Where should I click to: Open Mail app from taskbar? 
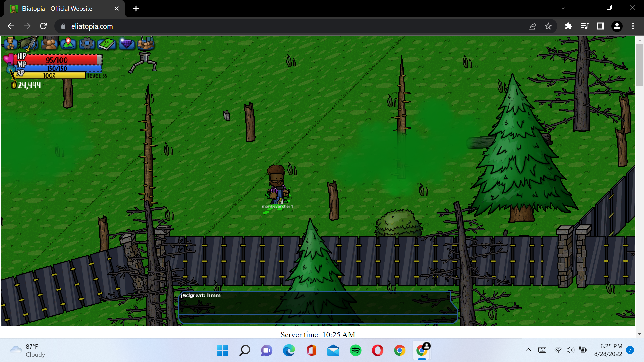point(333,350)
